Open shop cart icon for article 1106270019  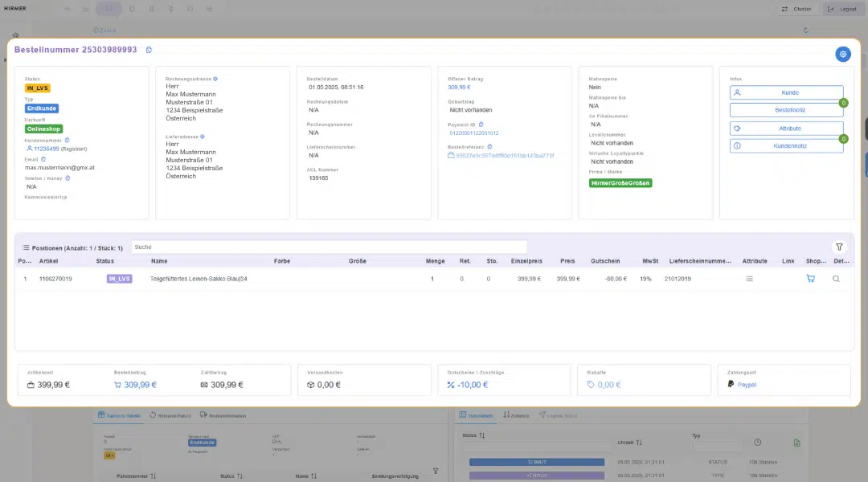coord(810,279)
